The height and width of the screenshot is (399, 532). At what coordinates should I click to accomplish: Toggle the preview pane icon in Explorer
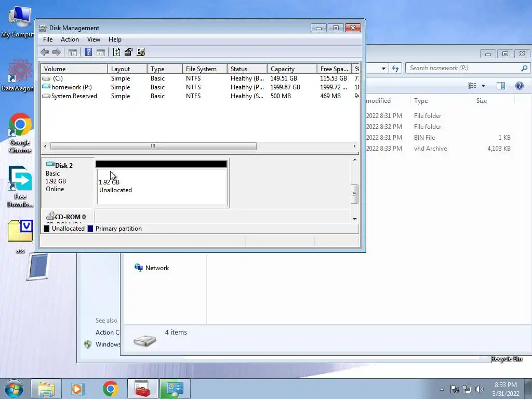tap(501, 86)
